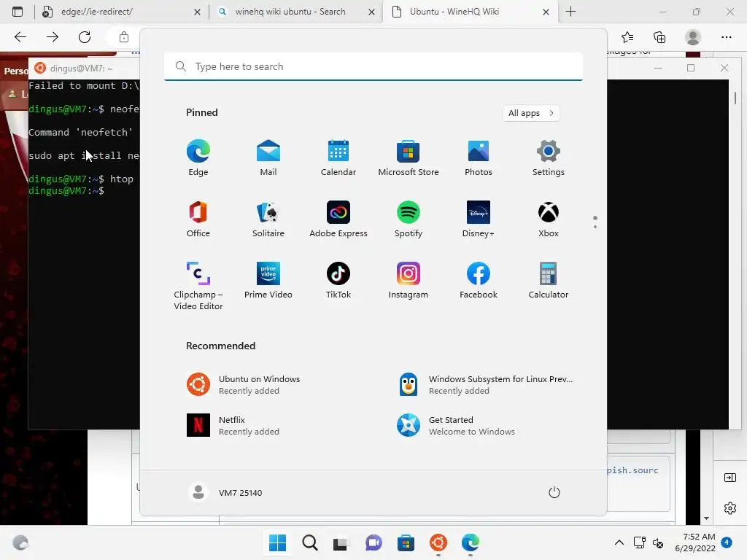Open Edge Collections
Viewport: 747px width, 560px height.
click(659, 36)
